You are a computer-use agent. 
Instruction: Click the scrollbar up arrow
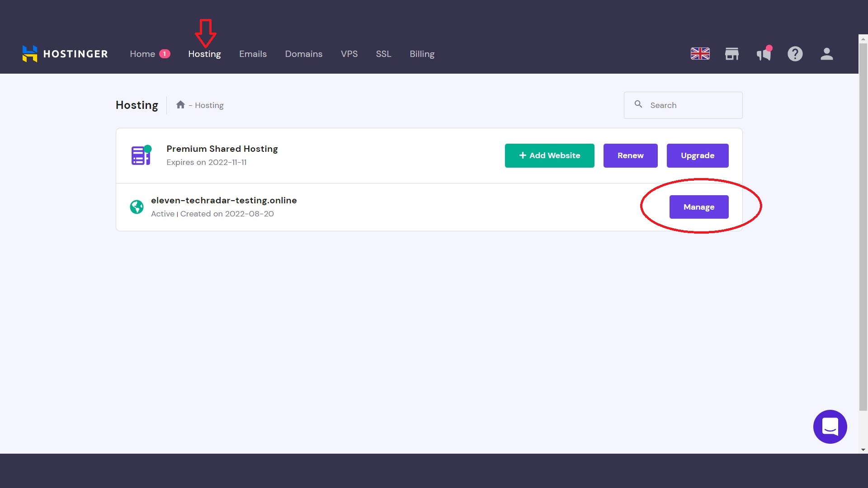point(863,39)
